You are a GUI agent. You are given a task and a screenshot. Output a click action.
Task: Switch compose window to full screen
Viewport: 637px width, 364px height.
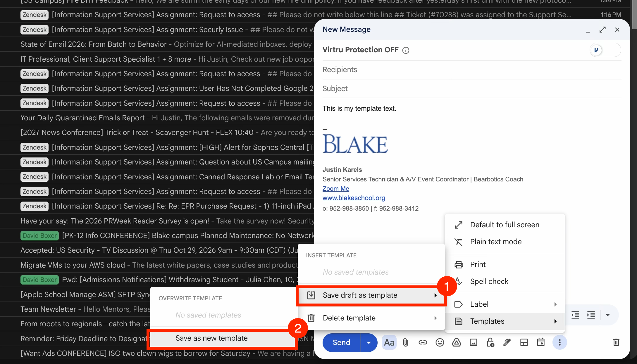click(602, 30)
